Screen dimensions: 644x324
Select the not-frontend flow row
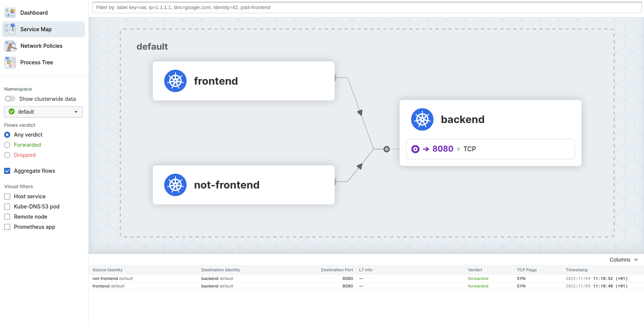point(366,278)
